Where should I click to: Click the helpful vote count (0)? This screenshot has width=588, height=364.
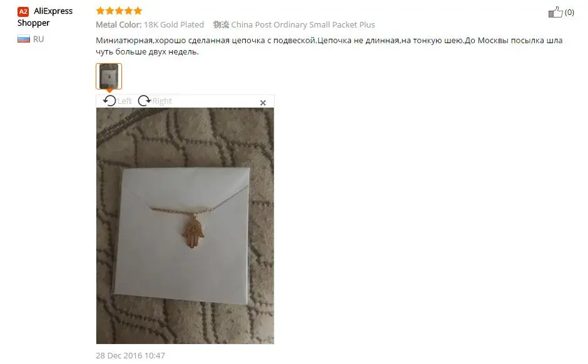click(x=569, y=13)
